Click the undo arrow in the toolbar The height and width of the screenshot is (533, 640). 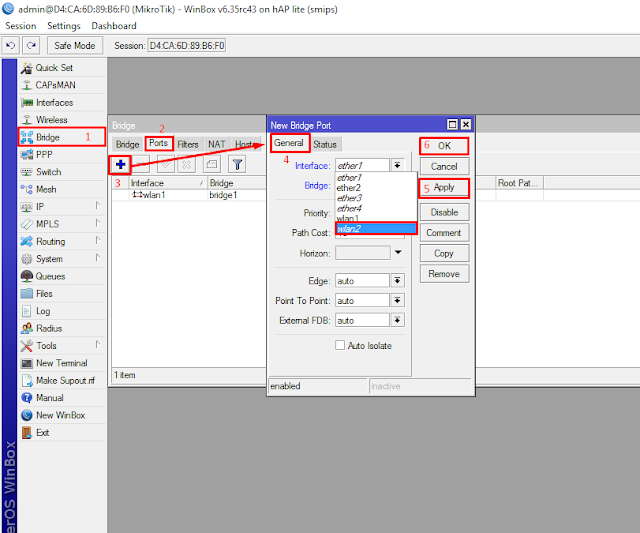coord(11,45)
